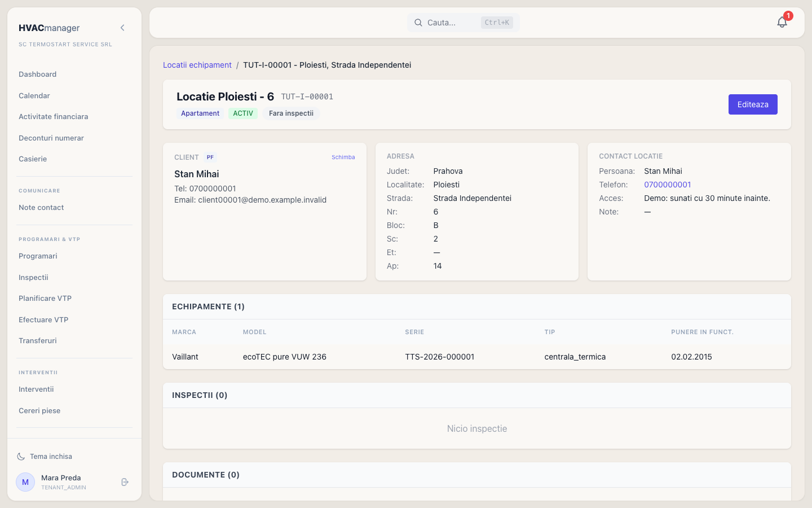Open Dashboard in the sidebar
Viewport: 812px width, 508px height.
tap(38, 75)
